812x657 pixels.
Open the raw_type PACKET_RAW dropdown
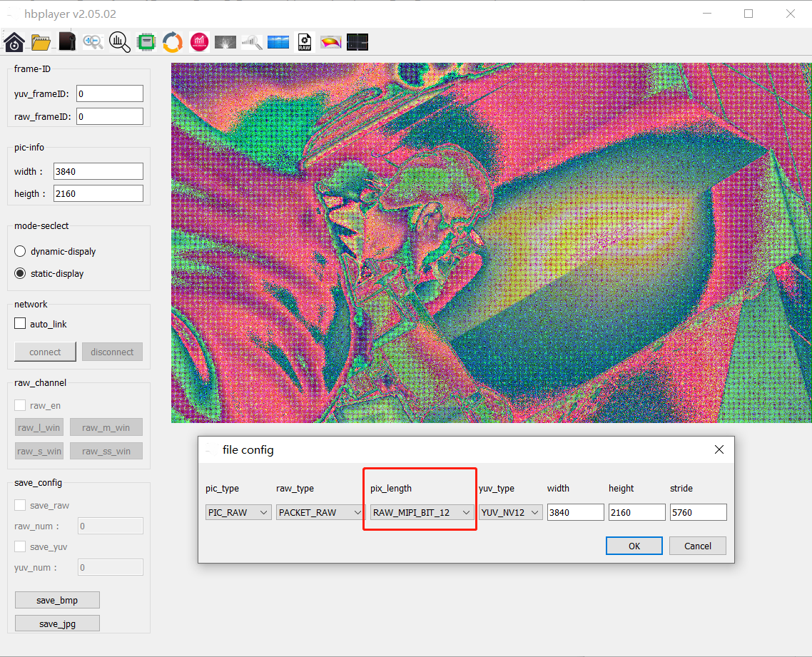click(320, 512)
